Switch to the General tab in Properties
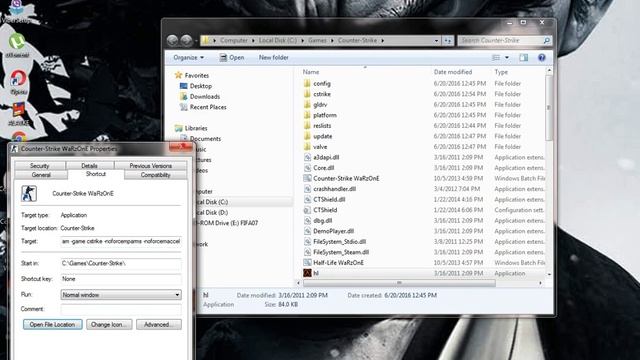 41,175
